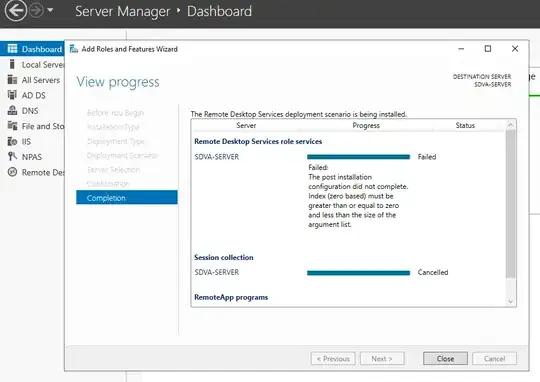Open the navigation history dropdown arrow
Viewport: 540px width, 382px height.
coord(50,10)
